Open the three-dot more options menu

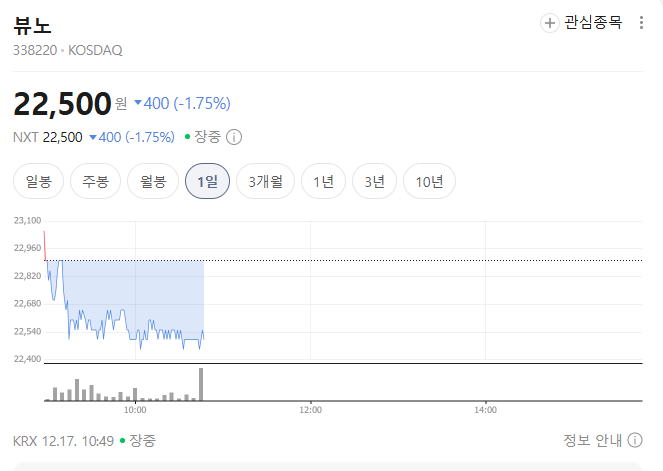tap(641, 22)
